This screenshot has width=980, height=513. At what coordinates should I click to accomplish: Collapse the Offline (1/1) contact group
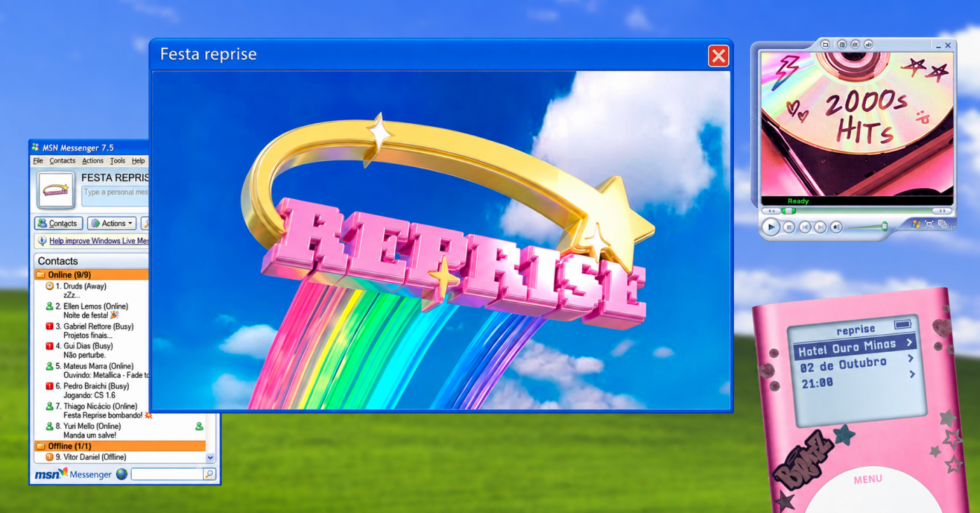tap(120, 446)
